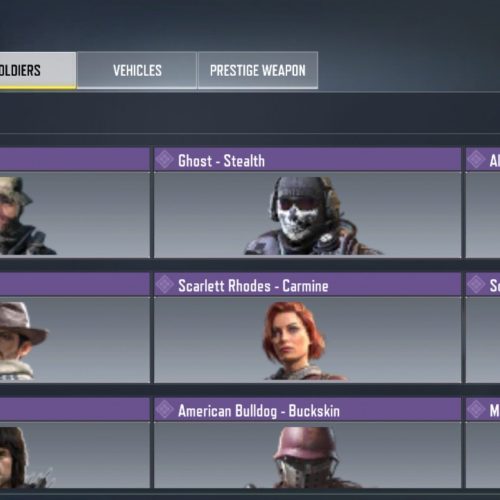Viewport: 500px width, 500px height.
Task: Select the helmeted American Bulldog portrait
Action: coord(308,457)
